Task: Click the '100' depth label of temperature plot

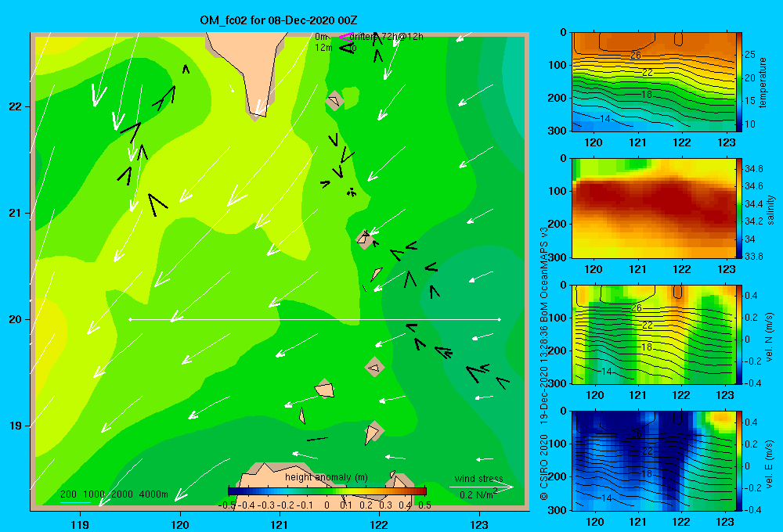Action: point(557,65)
